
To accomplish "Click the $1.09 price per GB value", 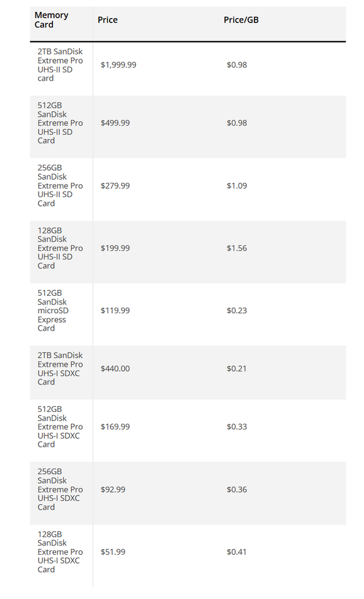I will pyautogui.click(x=237, y=186).
